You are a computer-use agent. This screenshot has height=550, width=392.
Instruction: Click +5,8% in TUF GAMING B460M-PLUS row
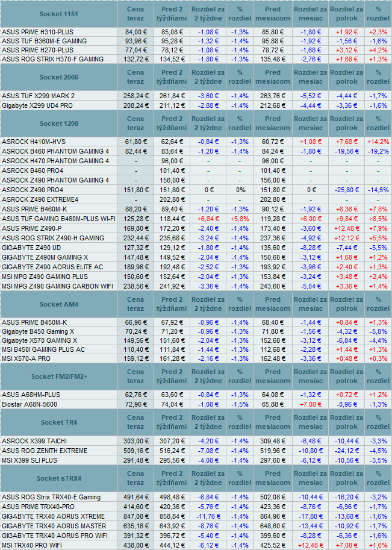tap(240, 219)
